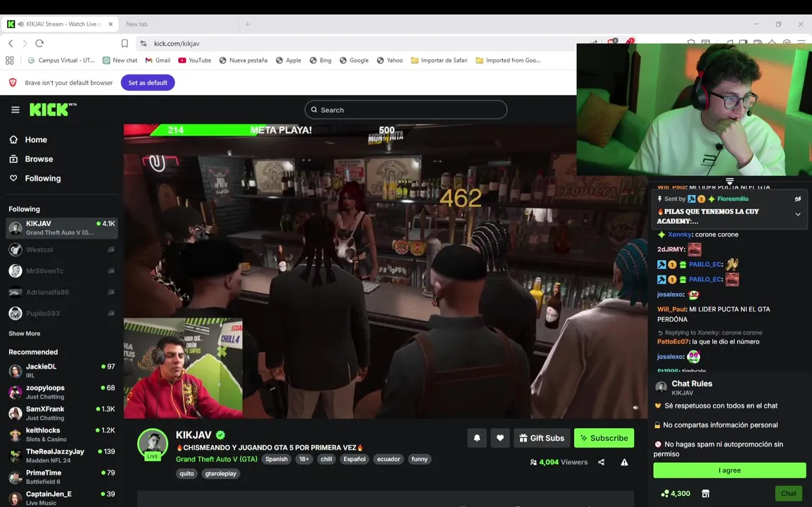
Task: Bookmark this page using the bookmark icon
Action: tap(125, 44)
